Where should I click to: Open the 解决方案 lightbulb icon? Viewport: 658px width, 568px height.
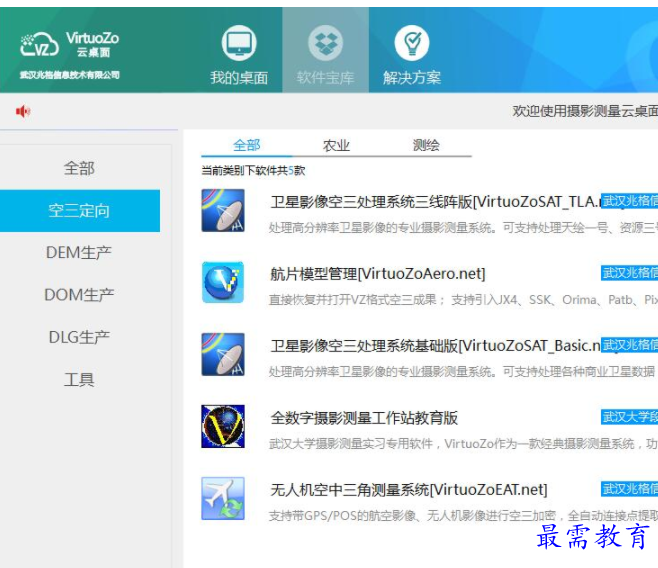point(412,43)
